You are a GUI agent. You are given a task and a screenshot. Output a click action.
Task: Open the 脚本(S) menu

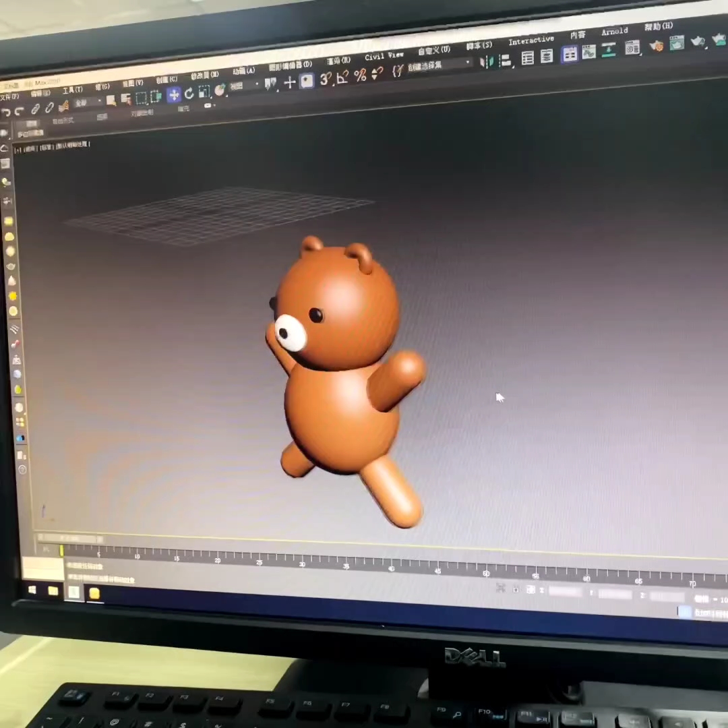479,46
